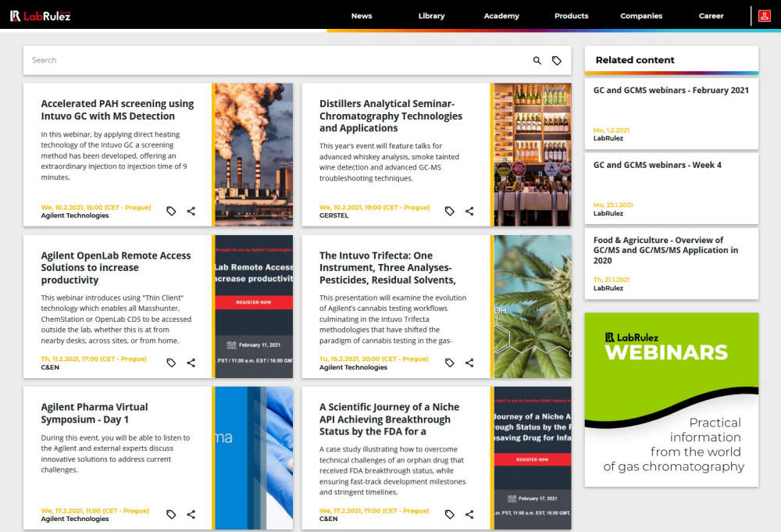Click date Th, 11.2.2021, 17:00 on OpenLab card
Screen dimensions: 781x532
(94, 359)
